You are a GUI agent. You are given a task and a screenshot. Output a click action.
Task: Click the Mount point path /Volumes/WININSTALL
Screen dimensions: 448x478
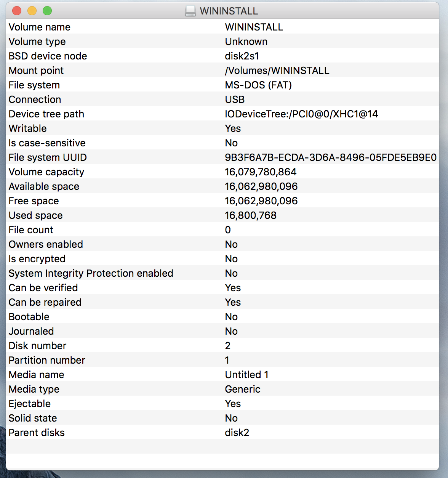coord(277,71)
